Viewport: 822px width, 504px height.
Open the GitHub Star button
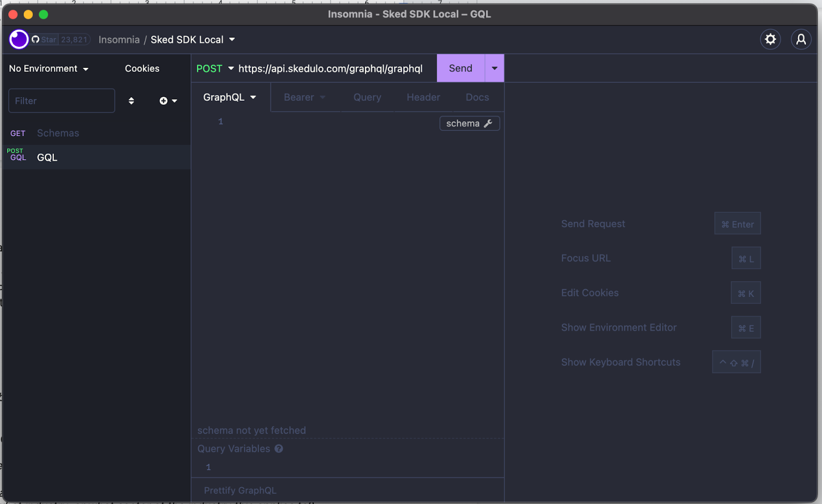point(44,40)
